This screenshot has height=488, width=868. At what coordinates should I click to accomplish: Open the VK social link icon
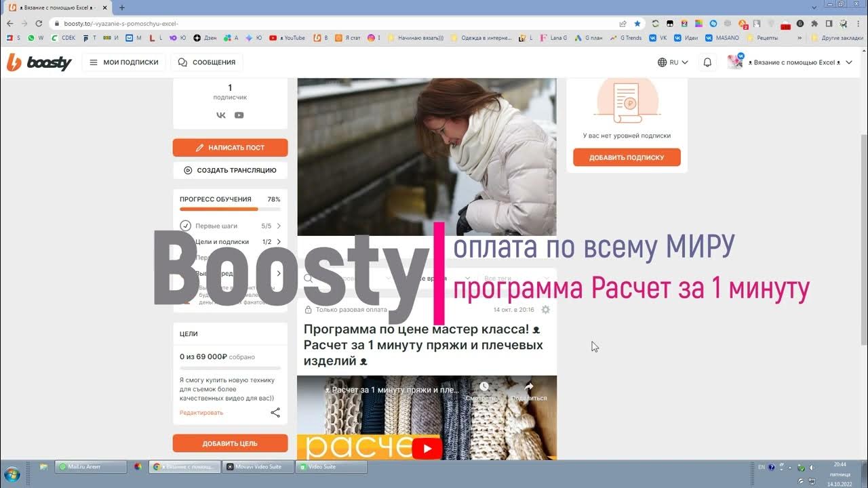221,115
